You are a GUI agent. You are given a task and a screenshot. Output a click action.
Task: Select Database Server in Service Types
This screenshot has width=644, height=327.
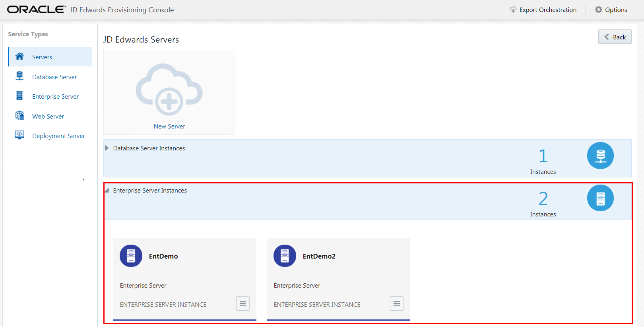point(54,77)
